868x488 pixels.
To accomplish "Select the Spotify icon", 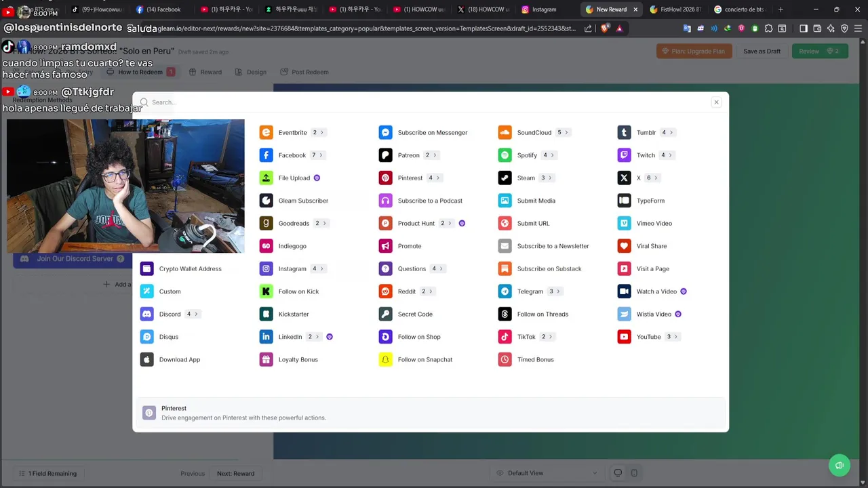I will [505, 155].
